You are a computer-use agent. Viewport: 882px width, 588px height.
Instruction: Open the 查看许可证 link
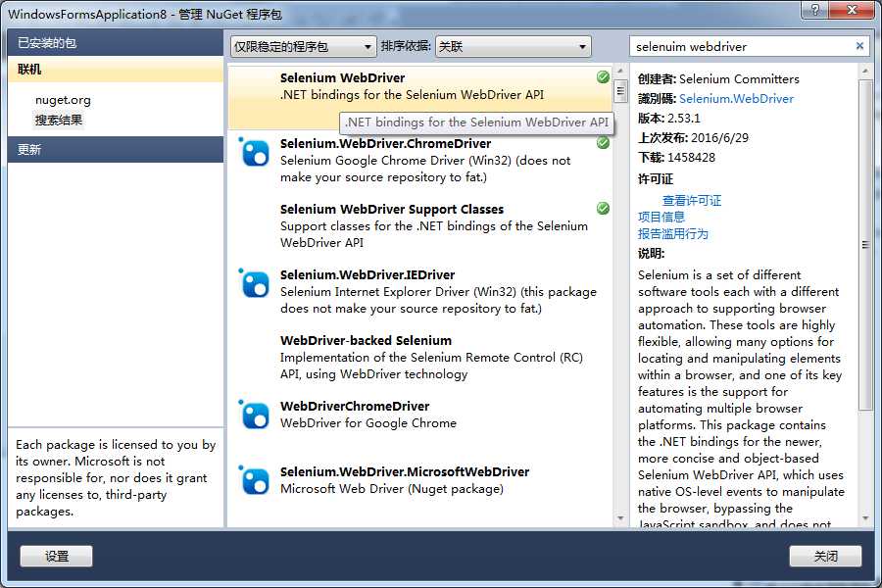click(x=692, y=200)
